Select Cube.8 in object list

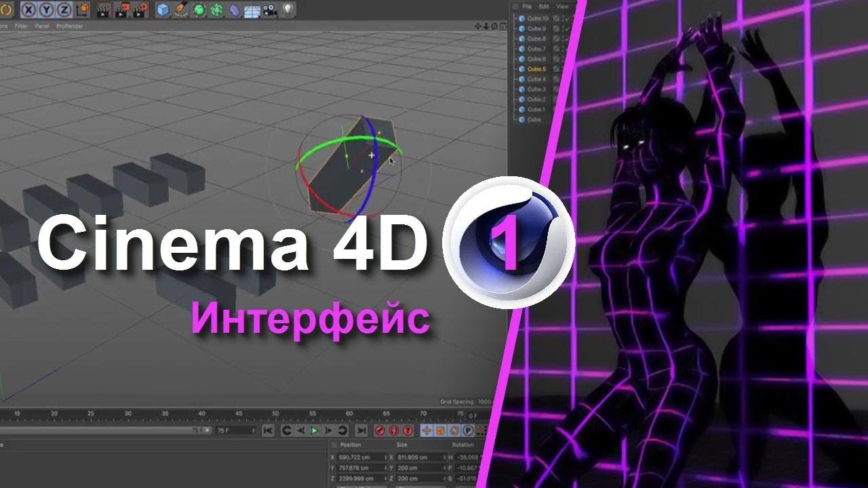click(x=536, y=39)
